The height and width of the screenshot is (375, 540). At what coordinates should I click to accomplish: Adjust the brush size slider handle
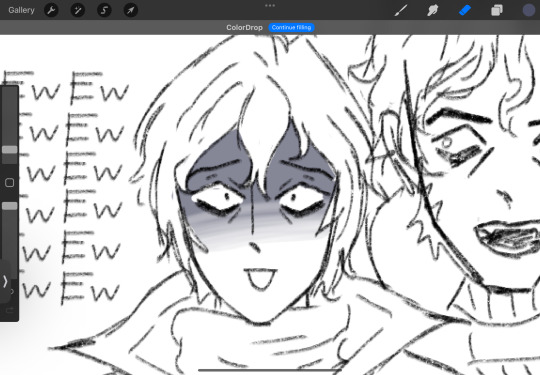pyautogui.click(x=10, y=149)
